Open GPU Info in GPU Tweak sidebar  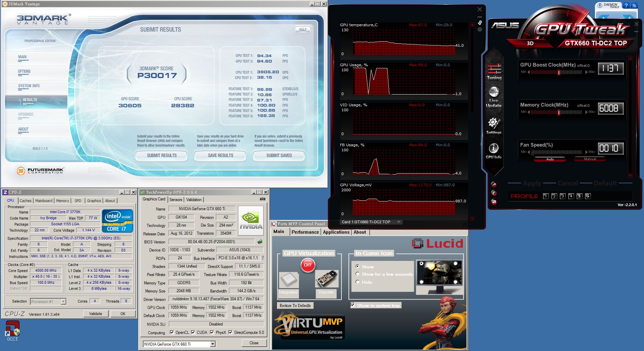click(493, 151)
